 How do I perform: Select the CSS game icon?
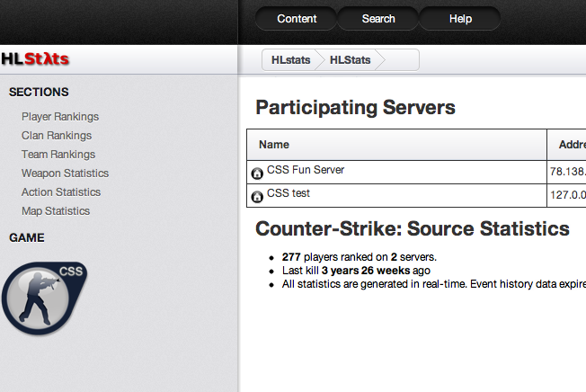[44, 298]
